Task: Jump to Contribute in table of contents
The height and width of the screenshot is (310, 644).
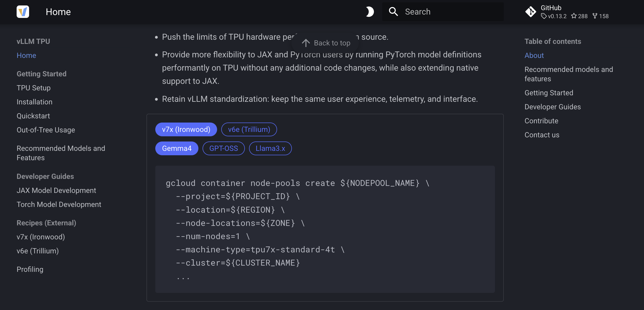Action: click(541, 121)
